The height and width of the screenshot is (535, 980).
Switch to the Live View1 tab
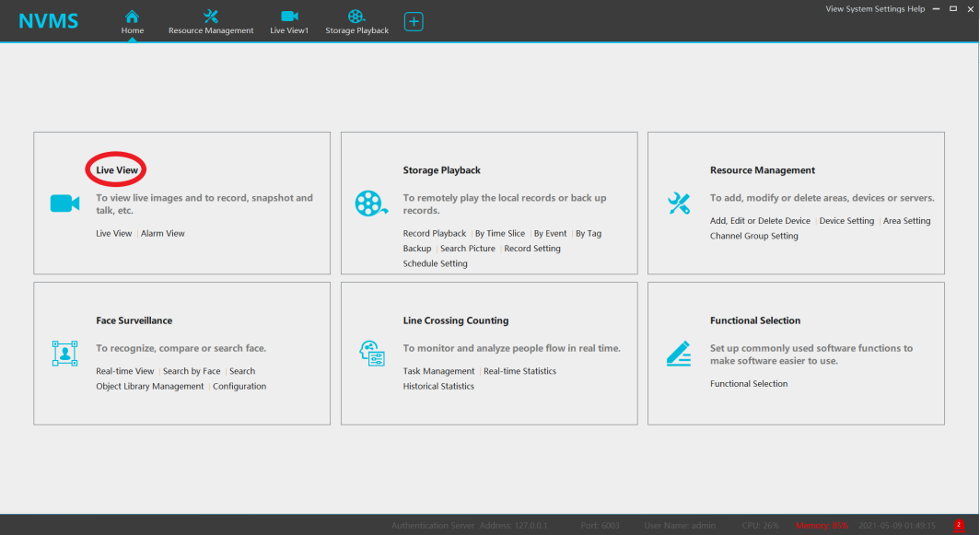click(x=289, y=21)
